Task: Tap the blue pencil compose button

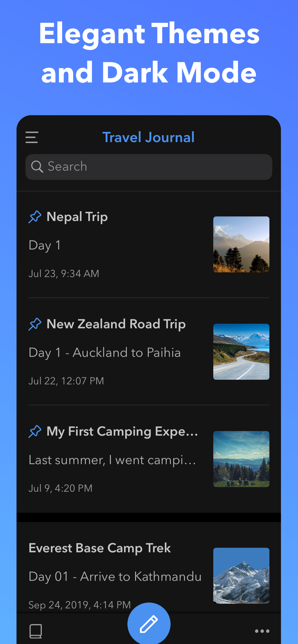Action: coord(149,624)
